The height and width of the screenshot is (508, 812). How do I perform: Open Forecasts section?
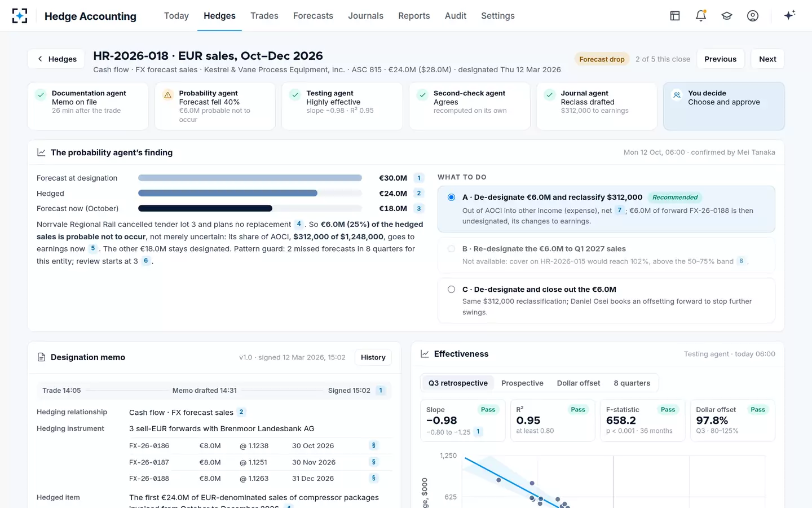click(x=313, y=16)
